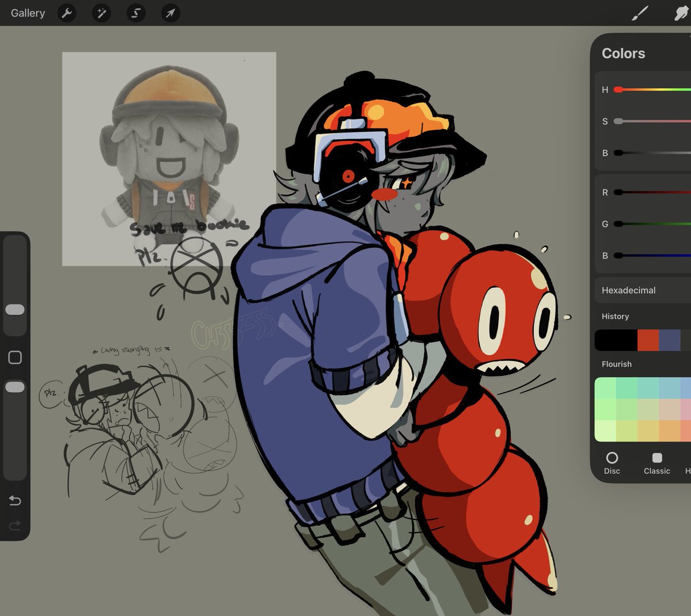Activate the Transform arrow tool

pos(170,13)
